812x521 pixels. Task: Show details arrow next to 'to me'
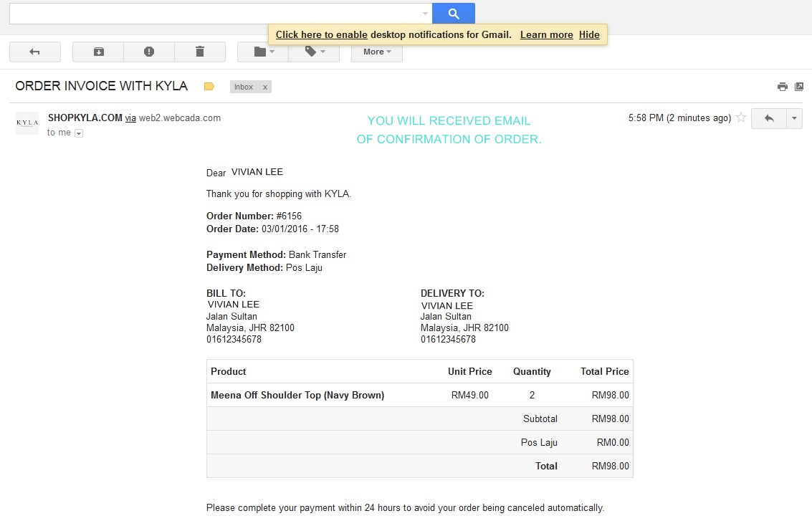pyautogui.click(x=79, y=133)
